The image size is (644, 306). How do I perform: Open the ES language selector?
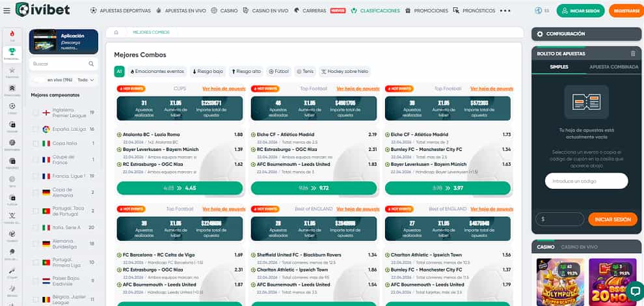(546, 10)
